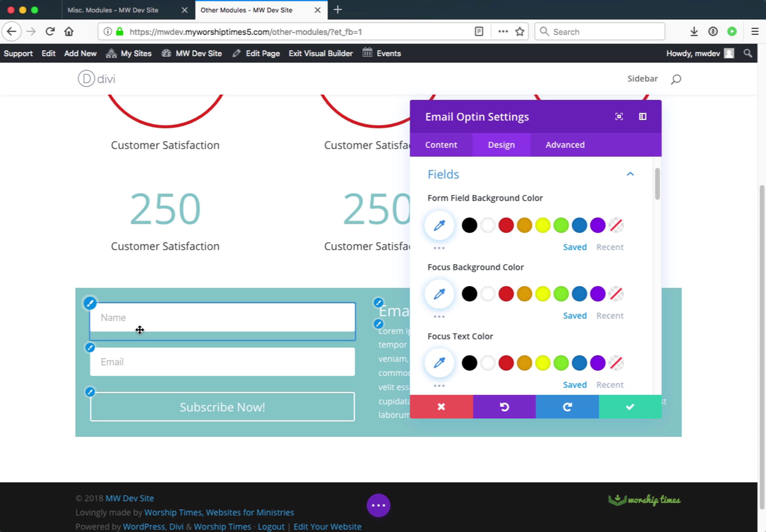Click the red discard changes X button

[x=441, y=407]
